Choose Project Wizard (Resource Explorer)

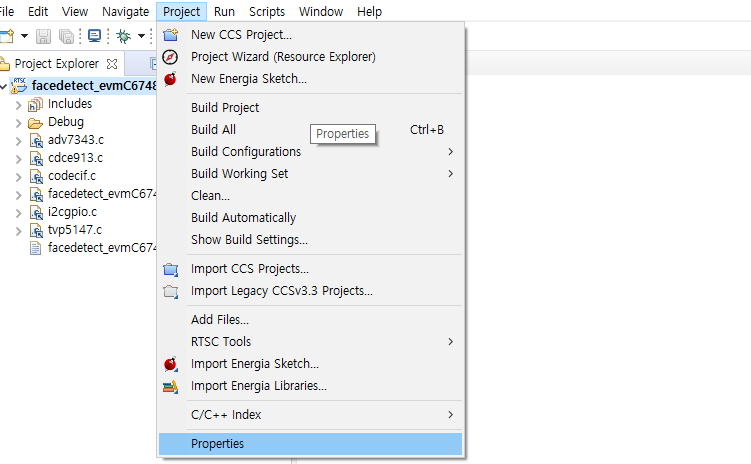click(x=310, y=57)
